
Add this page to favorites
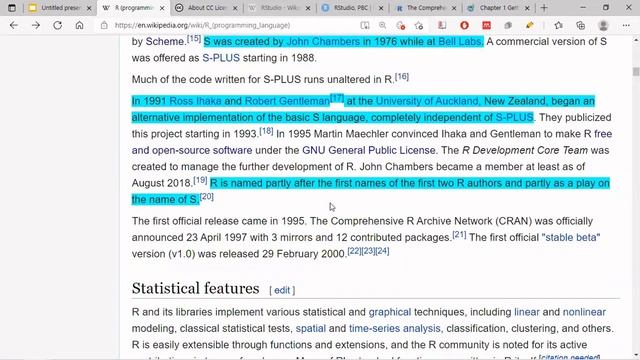point(419,25)
